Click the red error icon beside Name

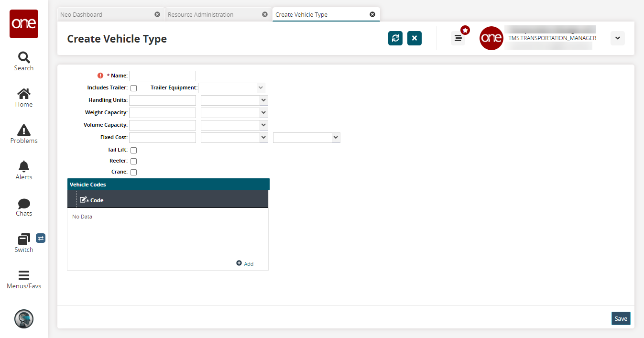(x=100, y=76)
